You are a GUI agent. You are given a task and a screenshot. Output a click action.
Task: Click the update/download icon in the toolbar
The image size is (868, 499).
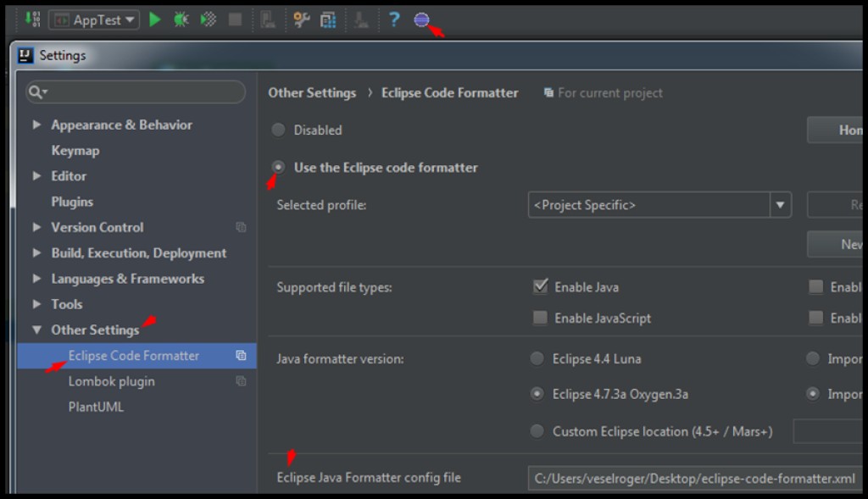(33, 19)
